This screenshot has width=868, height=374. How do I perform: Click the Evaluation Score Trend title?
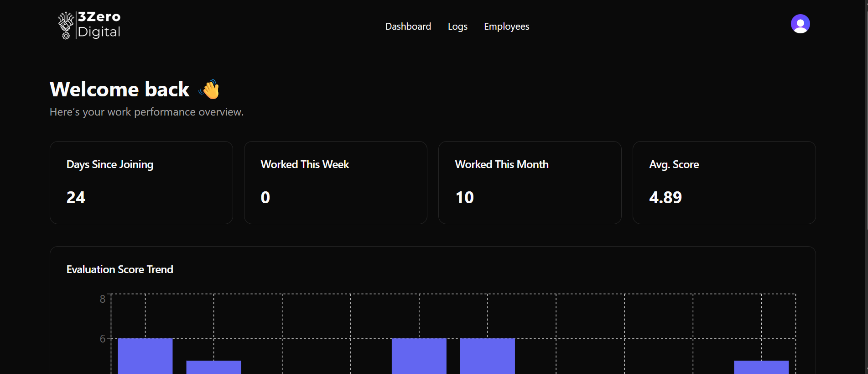tap(120, 269)
